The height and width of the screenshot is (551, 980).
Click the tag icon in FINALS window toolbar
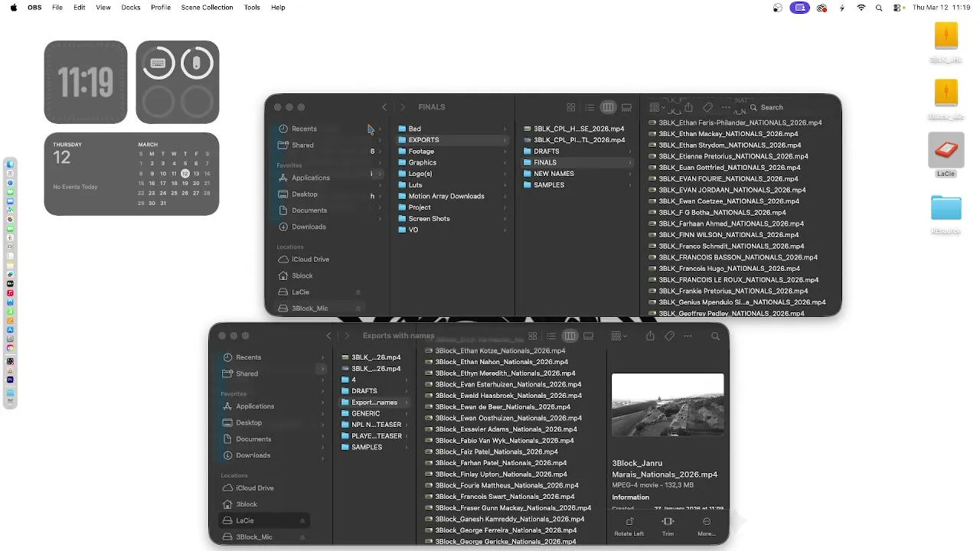tap(707, 107)
